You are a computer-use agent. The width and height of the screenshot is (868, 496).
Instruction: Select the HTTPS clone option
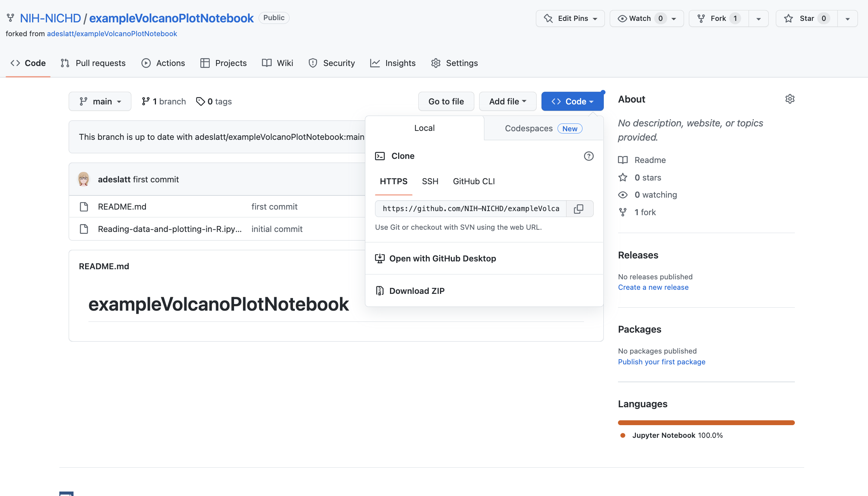(x=394, y=181)
